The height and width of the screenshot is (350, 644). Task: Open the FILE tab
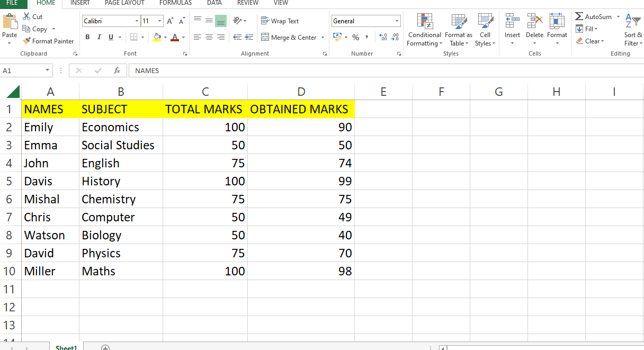[12, 3]
